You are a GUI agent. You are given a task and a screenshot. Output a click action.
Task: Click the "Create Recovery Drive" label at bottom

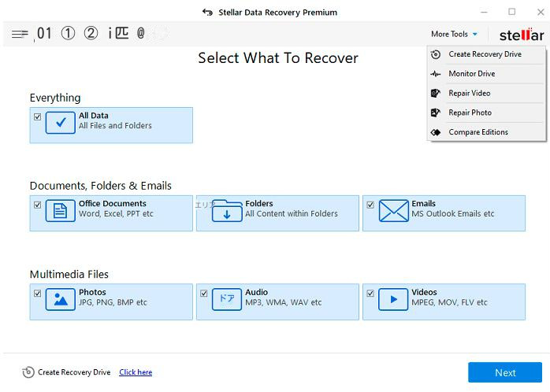(x=74, y=372)
